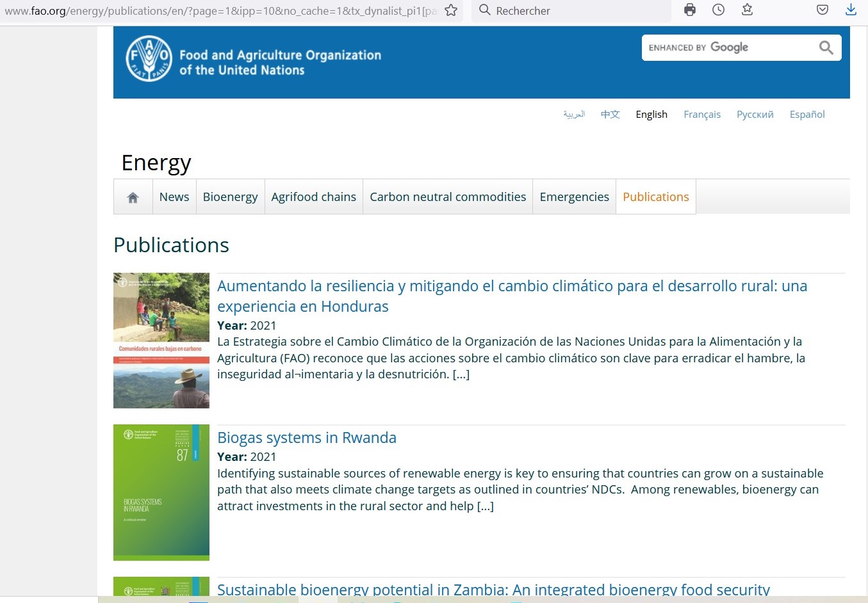Open the bookmarks menu toolbar icon

747,10
